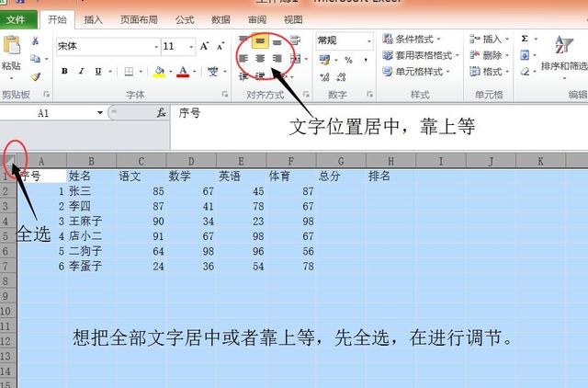Increase indent in alignment group

[x=260, y=76]
